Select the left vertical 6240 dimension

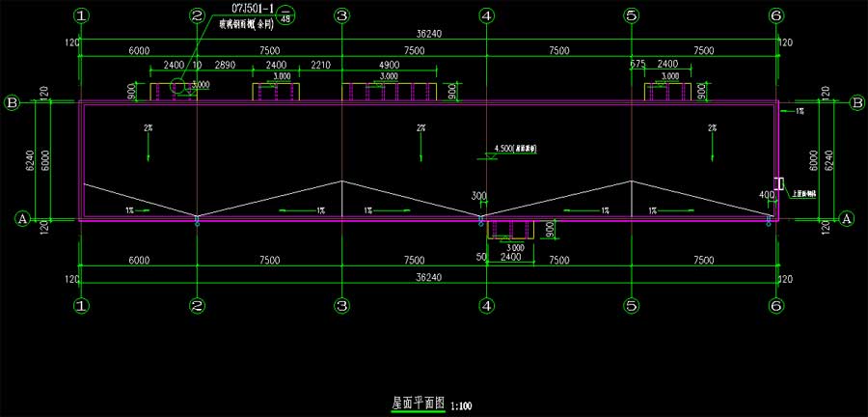[x=32, y=160]
